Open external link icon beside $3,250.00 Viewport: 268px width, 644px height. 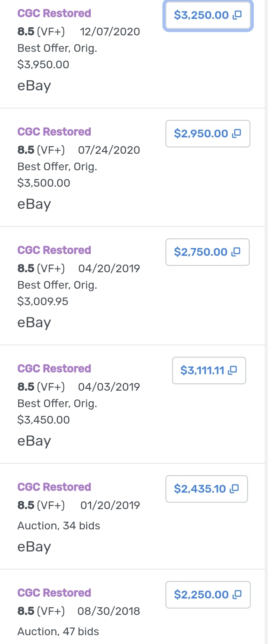(237, 15)
